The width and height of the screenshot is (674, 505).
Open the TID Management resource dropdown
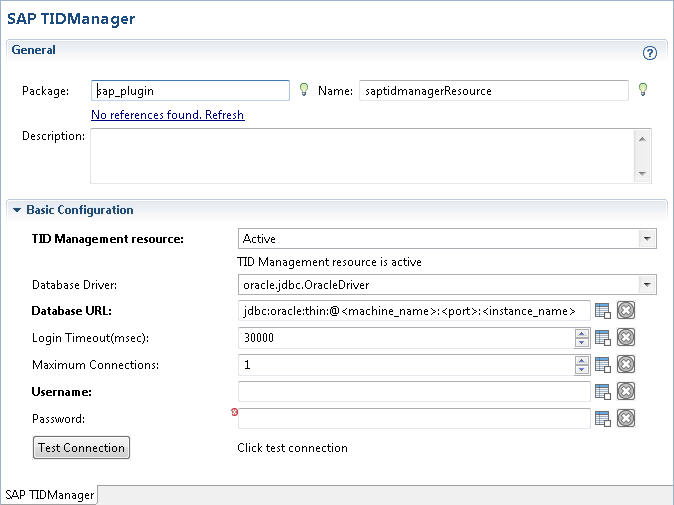(648, 239)
